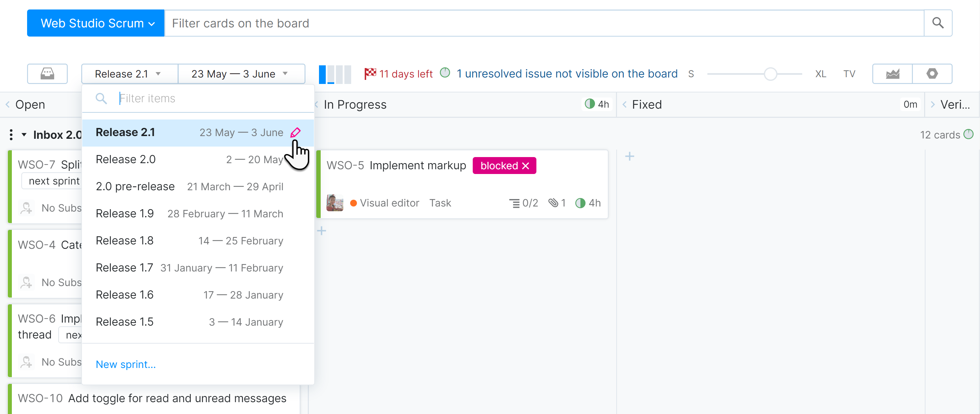Collapse the Inbox 2.0 swimlane
The image size is (980, 414).
(24, 135)
